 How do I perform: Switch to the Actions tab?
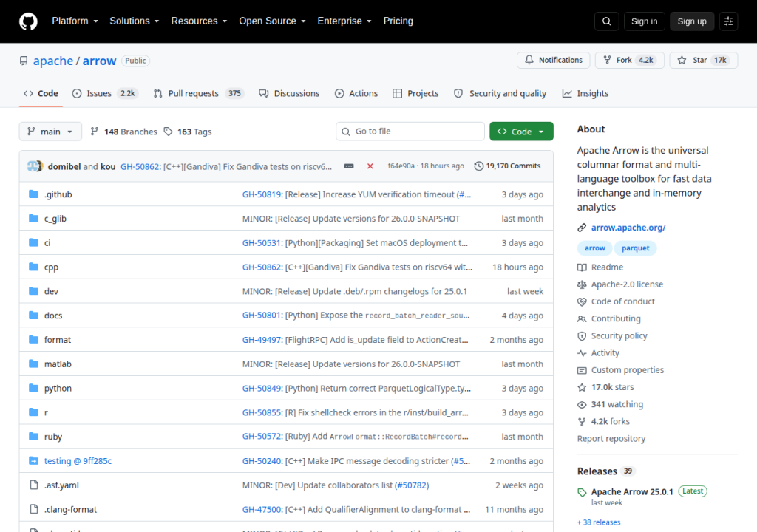click(x=356, y=93)
